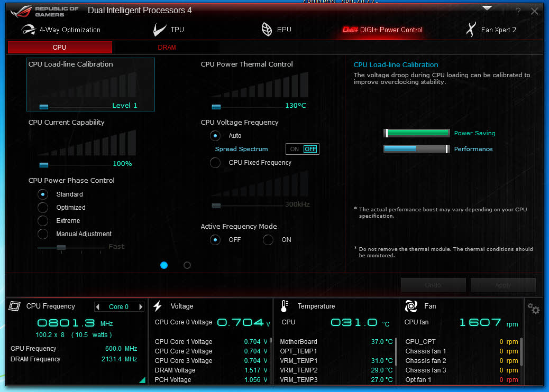
Task: Select the EPU leaf icon
Action: click(267, 30)
